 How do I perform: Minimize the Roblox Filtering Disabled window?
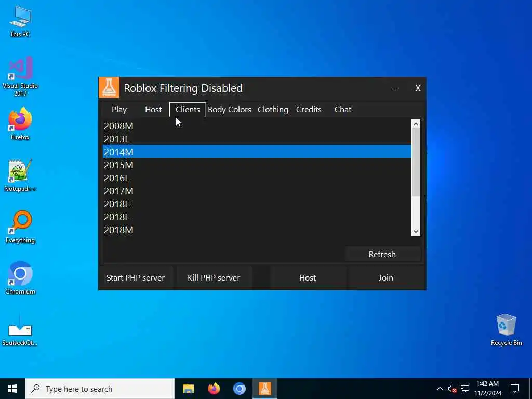pyautogui.click(x=394, y=88)
